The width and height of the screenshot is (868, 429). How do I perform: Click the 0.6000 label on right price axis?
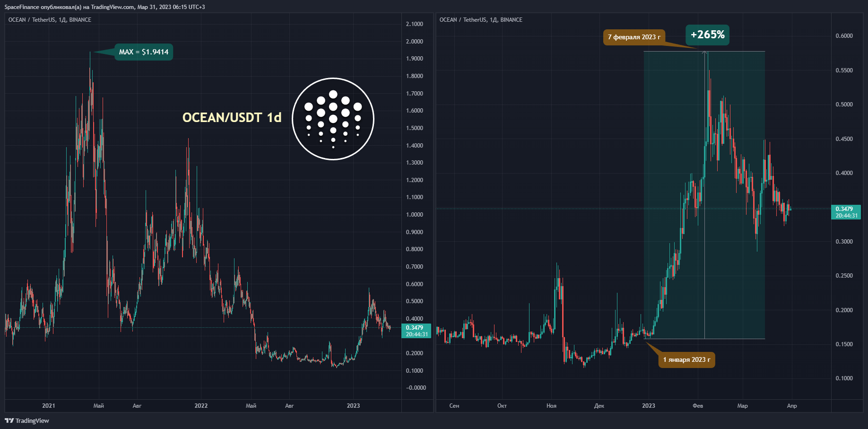point(844,36)
